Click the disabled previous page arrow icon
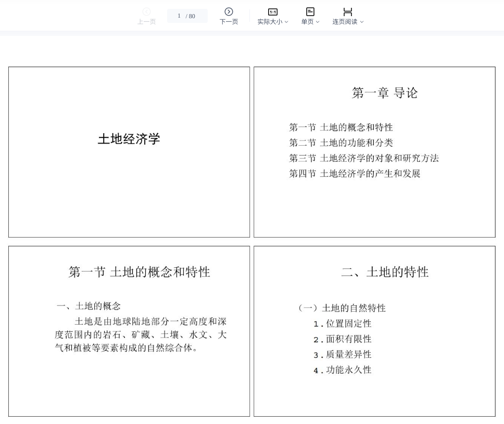Screen dimensions: 504x424 146,12
